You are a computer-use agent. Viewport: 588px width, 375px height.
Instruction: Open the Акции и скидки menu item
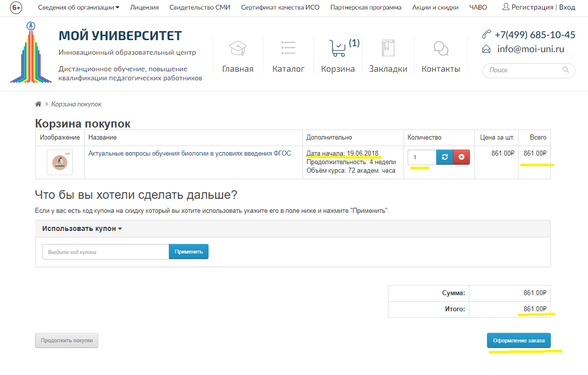pyautogui.click(x=435, y=8)
